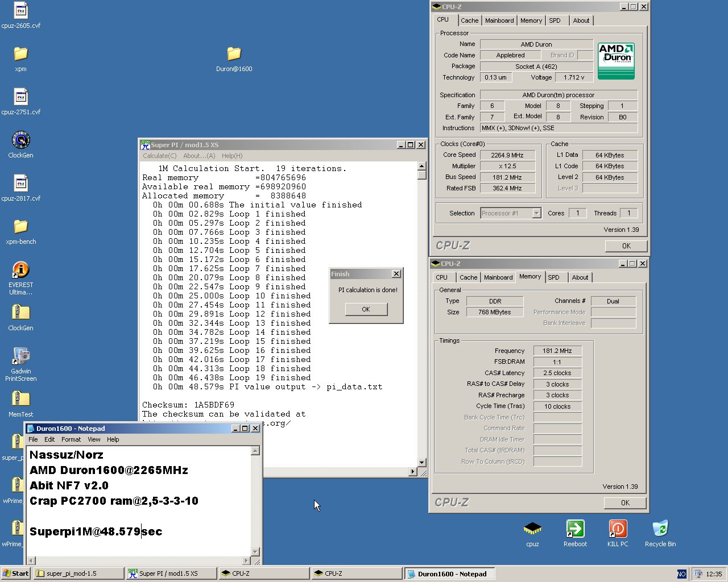The image size is (728, 582).
Task: Click the 'Abit NF7 v2.0' line in Notepad
Action: [x=69, y=485]
